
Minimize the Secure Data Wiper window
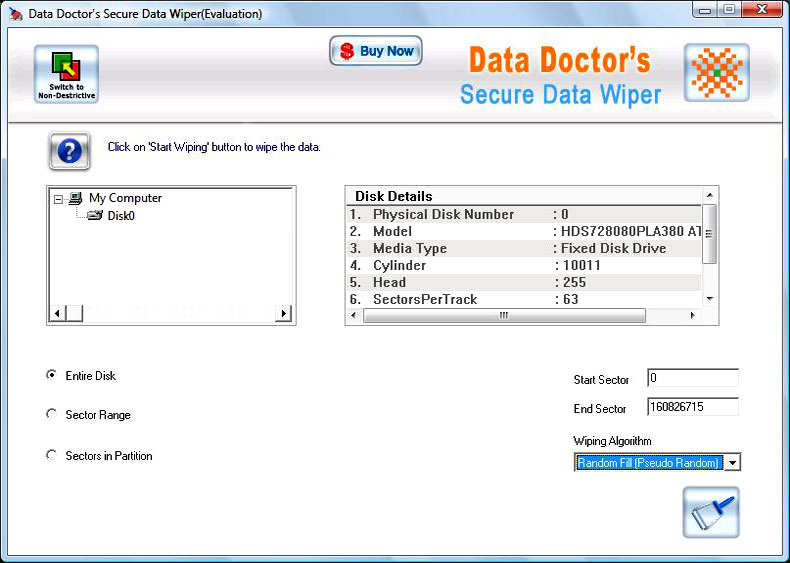click(x=705, y=10)
